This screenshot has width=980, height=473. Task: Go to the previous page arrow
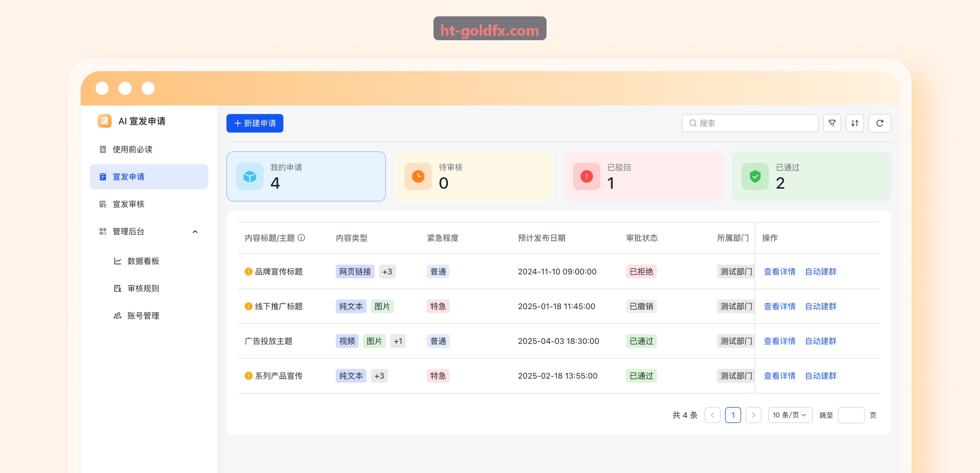pyautogui.click(x=712, y=415)
